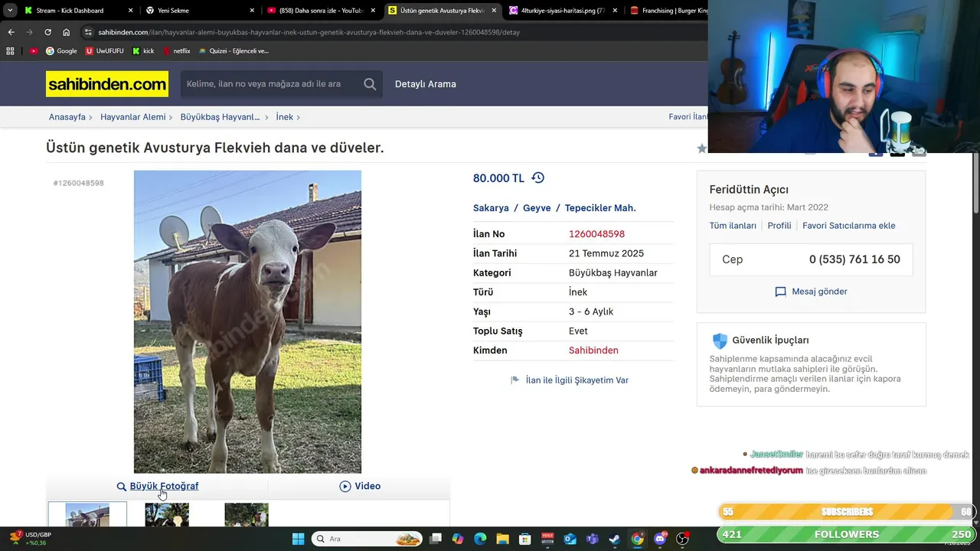Open the price history clock icon
Screen dimensions: 980x551
pos(537,178)
